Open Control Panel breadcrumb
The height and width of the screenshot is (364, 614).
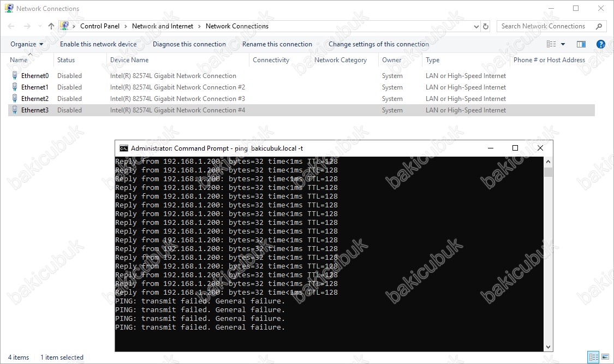(x=100, y=26)
